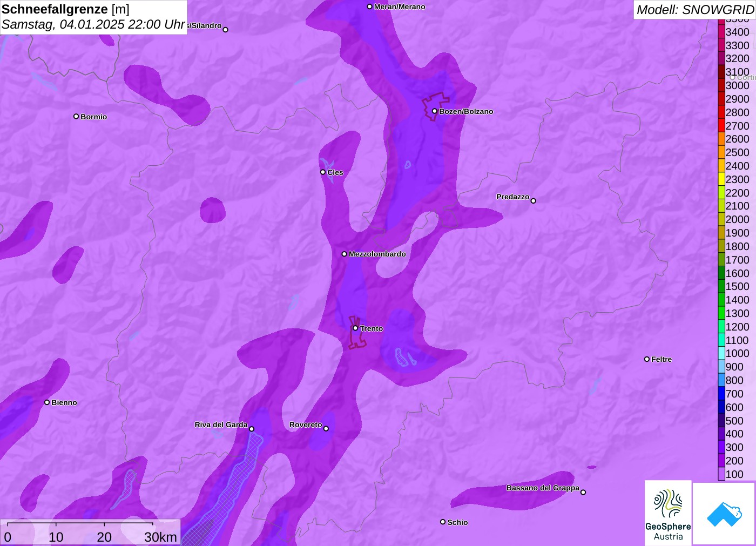The width and height of the screenshot is (756, 546).
Task: Click the '2000' legend value label
Action: [x=738, y=219]
